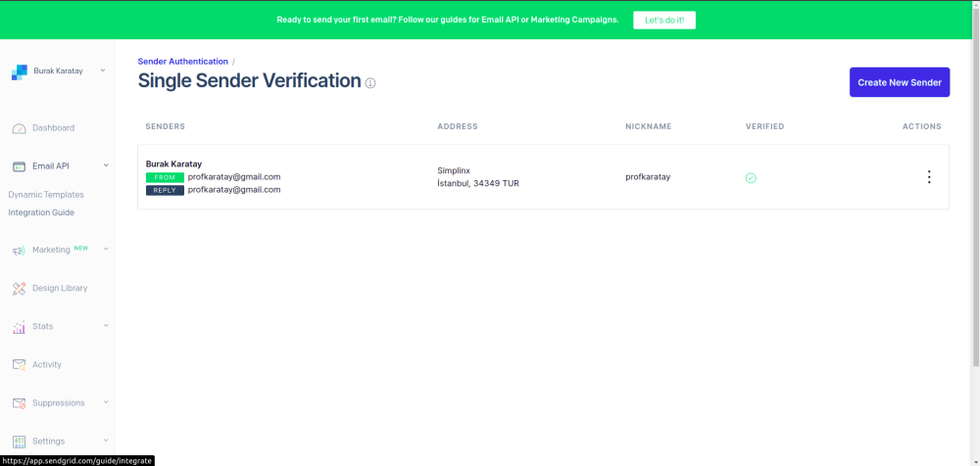Expand the Marketing section chevron
This screenshot has height=466, width=980.
(106, 250)
